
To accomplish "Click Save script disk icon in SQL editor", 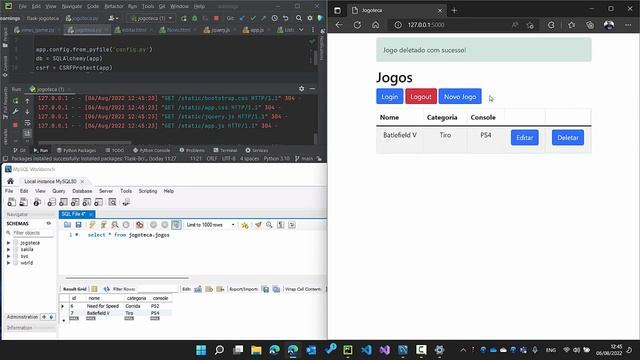I will (x=78, y=225).
